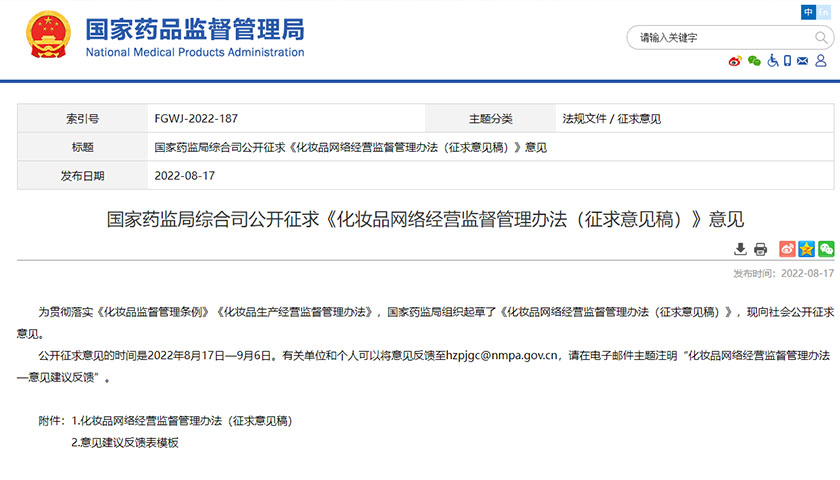Open the 国家药品监督管理局 site title
Image resolution: width=840 pixels, height=480 pixels.
click(195, 29)
